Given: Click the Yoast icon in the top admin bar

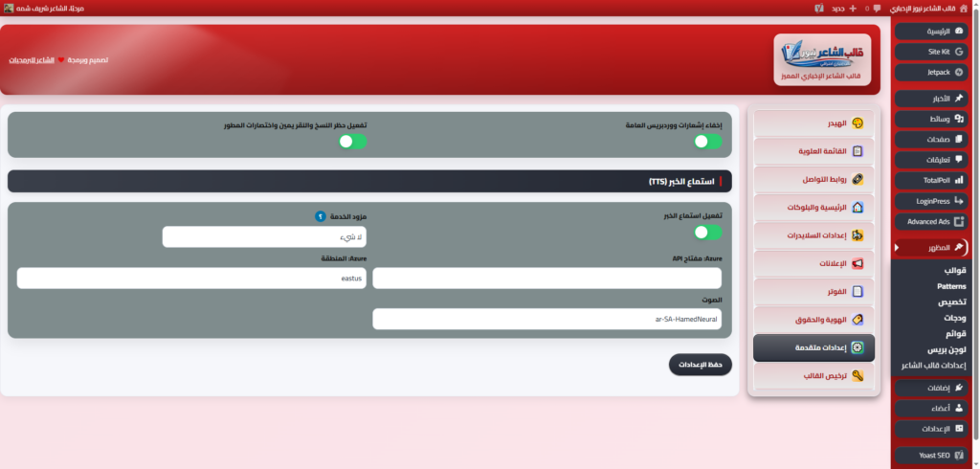Looking at the screenshot, I should coord(818,8).
